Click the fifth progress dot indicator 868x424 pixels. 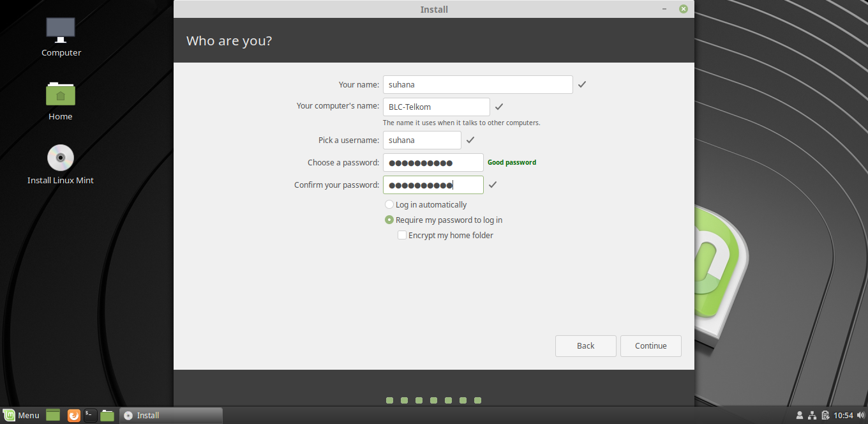448,400
